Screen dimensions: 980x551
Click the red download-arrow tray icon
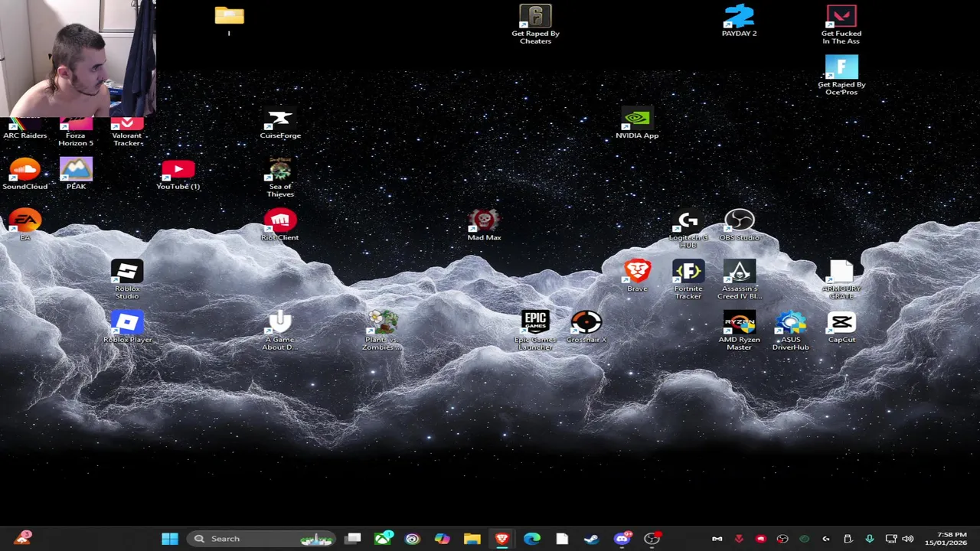tap(739, 539)
